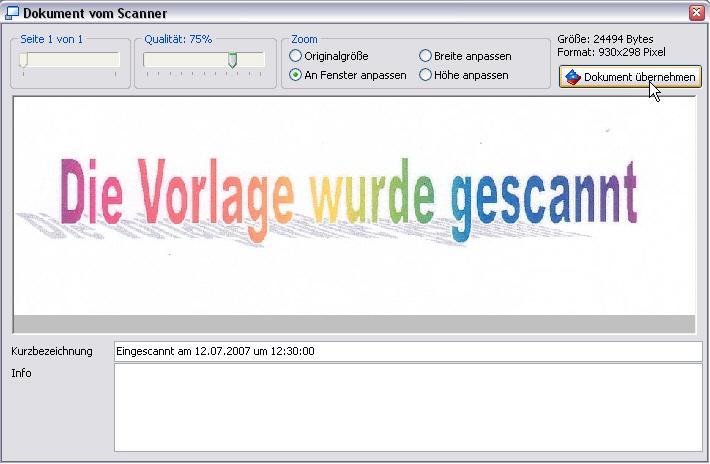
Task: Select the Originalgröße zoom option
Action: click(x=295, y=56)
